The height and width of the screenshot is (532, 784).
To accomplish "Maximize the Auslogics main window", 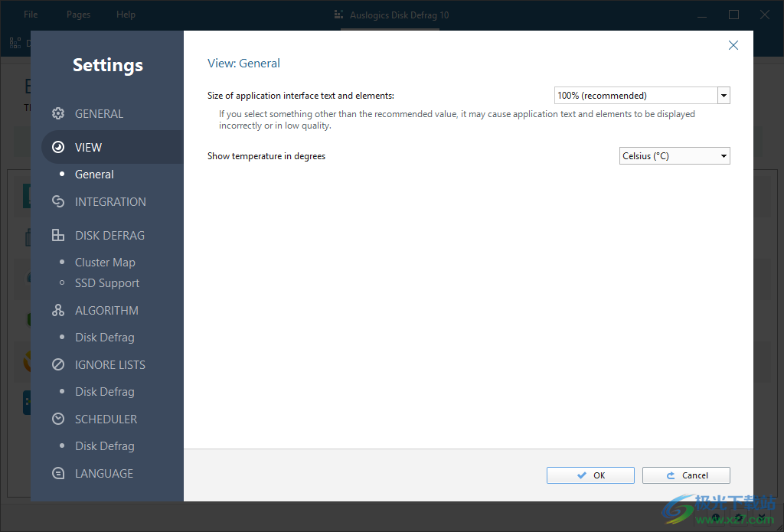I will [733, 15].
